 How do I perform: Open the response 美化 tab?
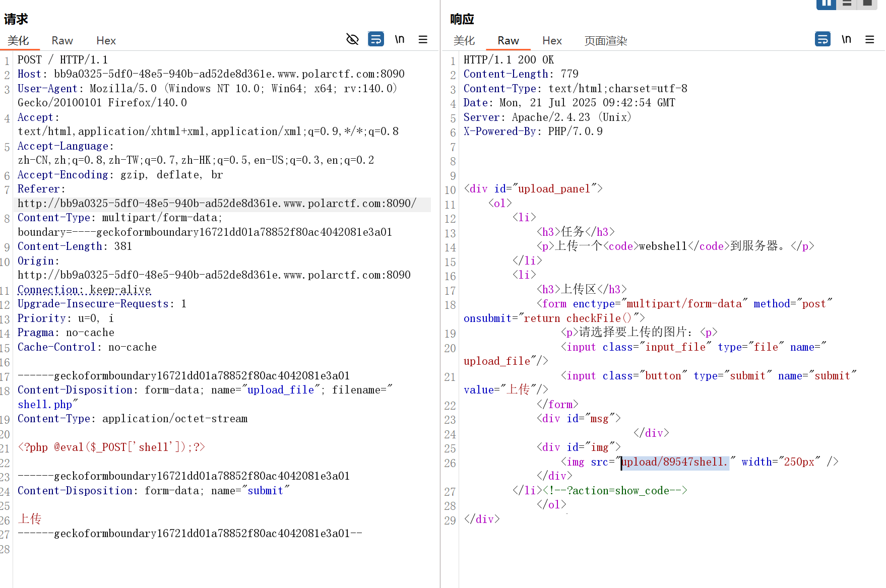pyautogui.click(x=464, y=40)
